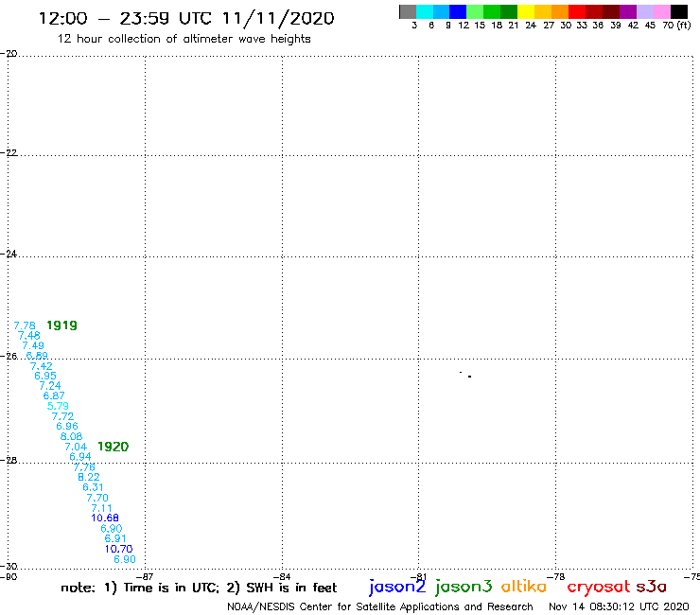Click the 'jason2' satellite legend label
Viewport: 700px width, 615px height.
click(x=397, y=587)
